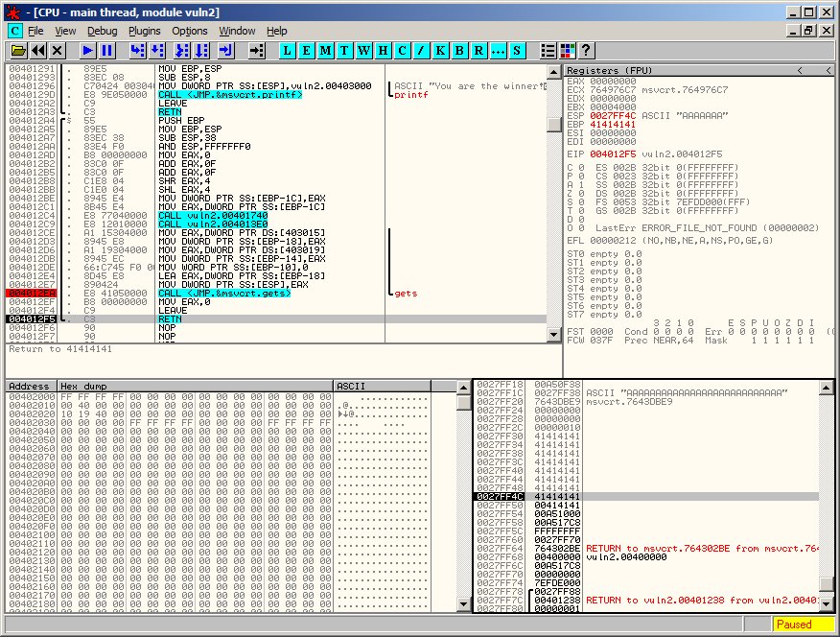Click EIP register value 004012F5
The width and height of the screenshot is (840, 637).
point(613,153)
